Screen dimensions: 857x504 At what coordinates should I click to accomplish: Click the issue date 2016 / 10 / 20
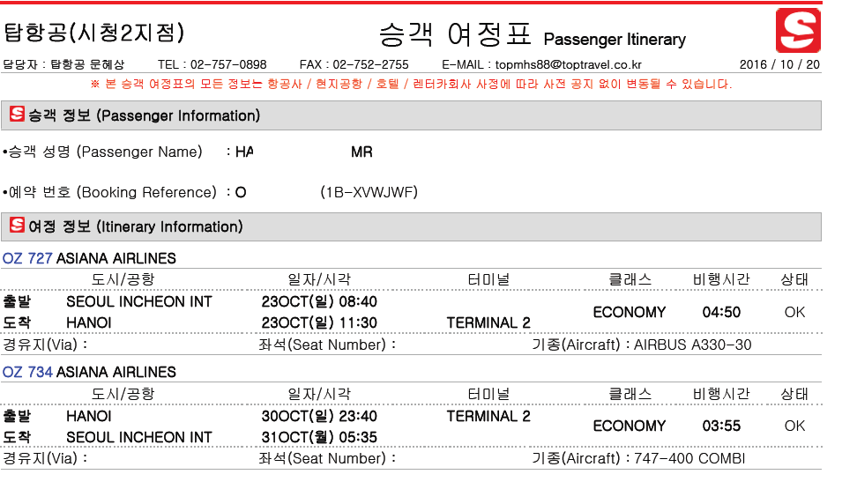[x=779, y=64]
